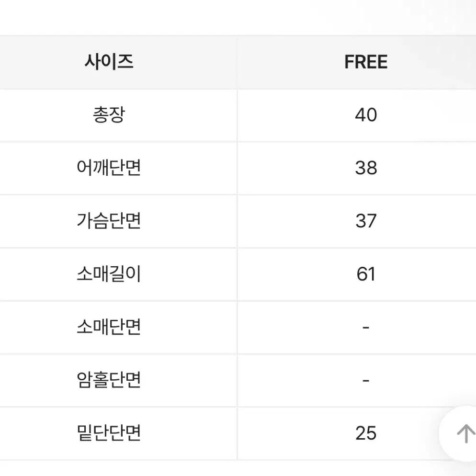Click the 소매길이 row label

pyautogui.click(x=109, y=274)
